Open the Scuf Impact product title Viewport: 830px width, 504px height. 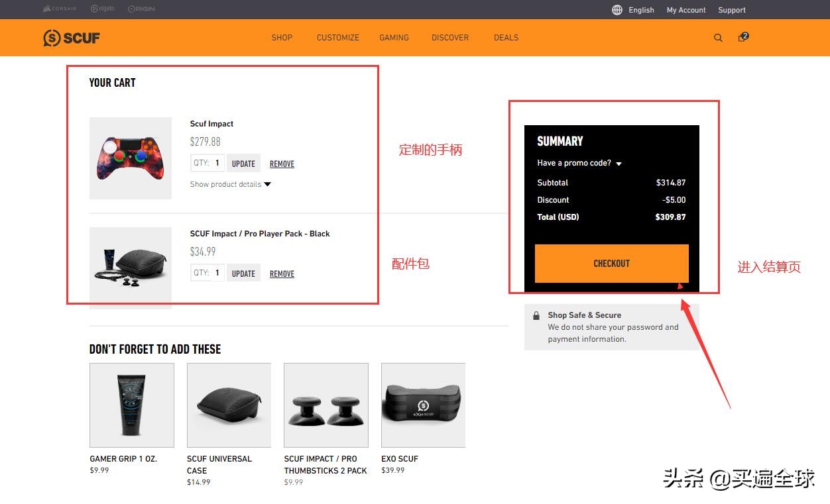pos(211,124)
